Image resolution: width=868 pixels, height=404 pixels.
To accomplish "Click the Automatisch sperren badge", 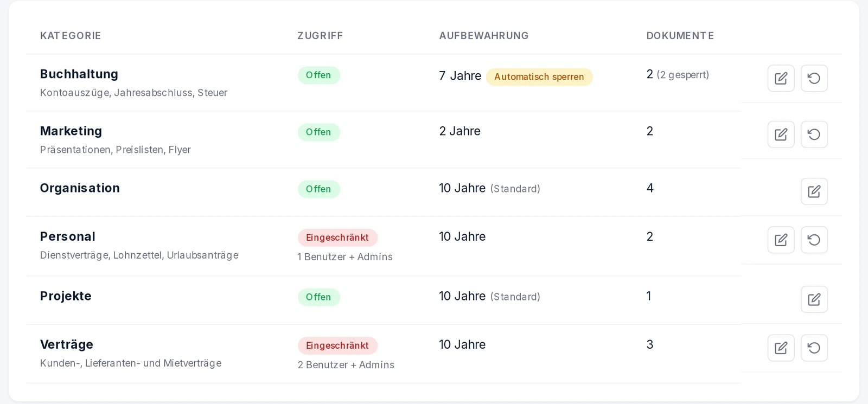I will click(539, 77).
